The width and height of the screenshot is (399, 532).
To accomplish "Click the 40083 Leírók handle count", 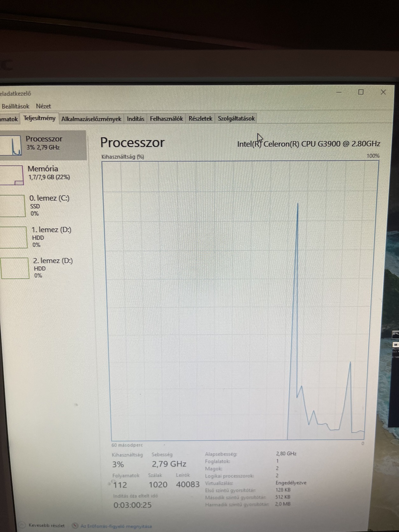I will 188,484.
